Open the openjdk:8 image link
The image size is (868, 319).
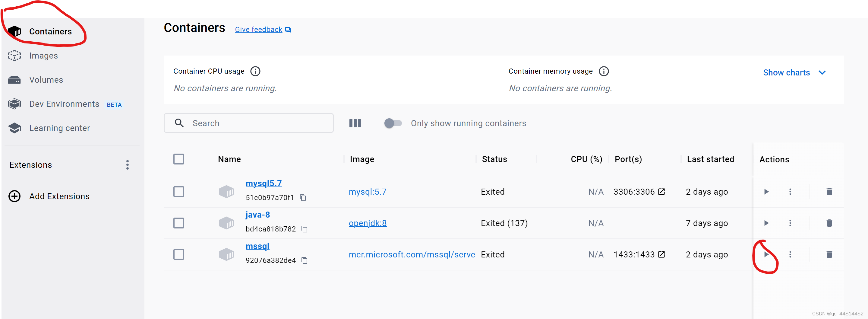point(368,223)
